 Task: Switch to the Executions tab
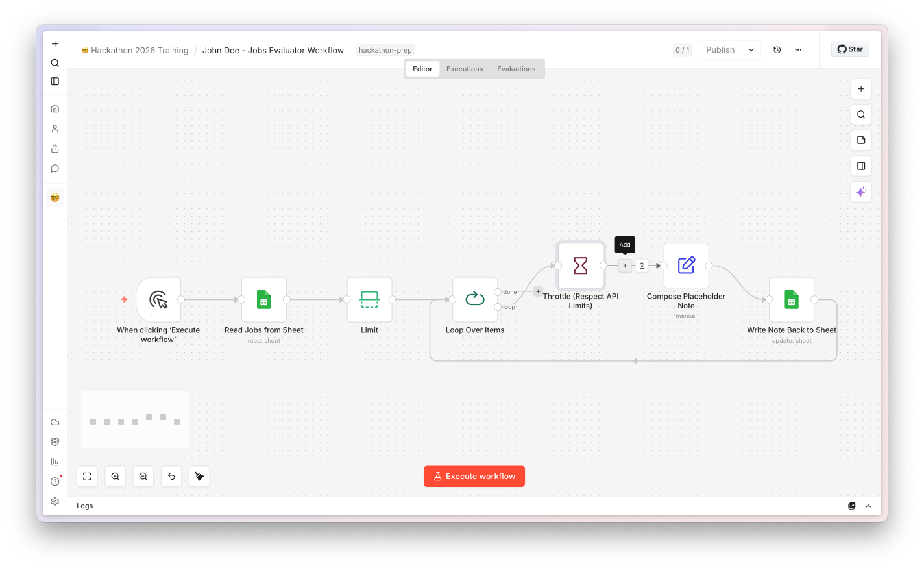pos(465,69)
